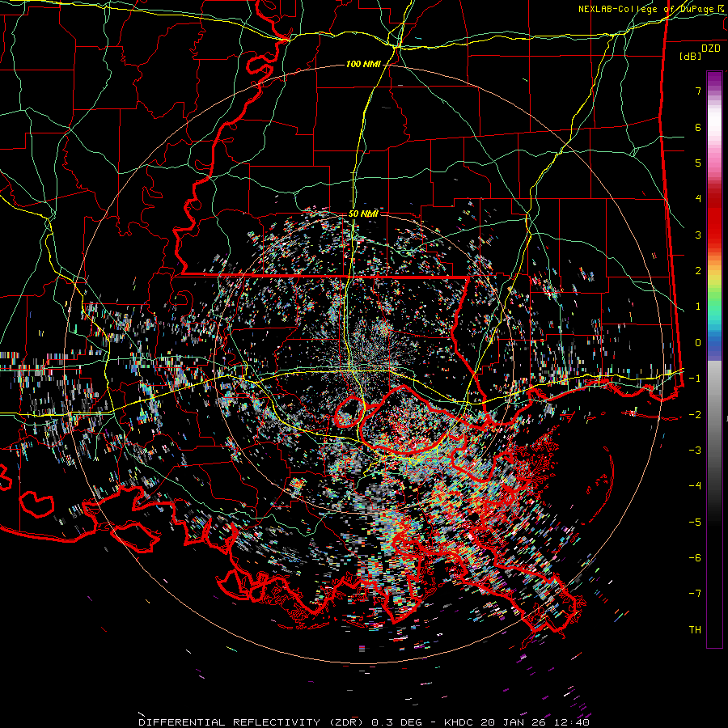Click the '1' value on the dB scale

[x=698, y=307]
